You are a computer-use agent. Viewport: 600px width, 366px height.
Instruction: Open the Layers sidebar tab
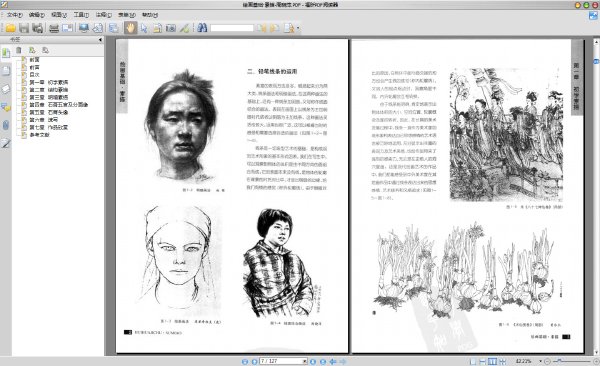click(x=6, y=89)
